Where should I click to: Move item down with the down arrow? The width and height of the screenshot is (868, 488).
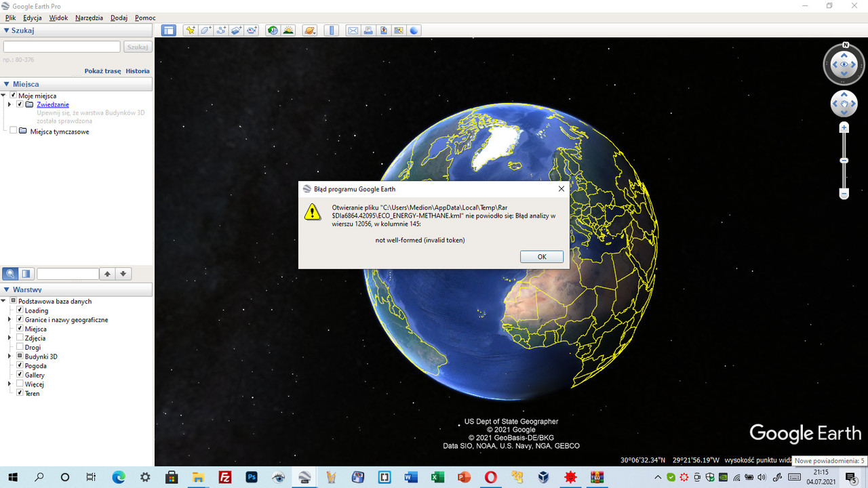coord(123,274)
